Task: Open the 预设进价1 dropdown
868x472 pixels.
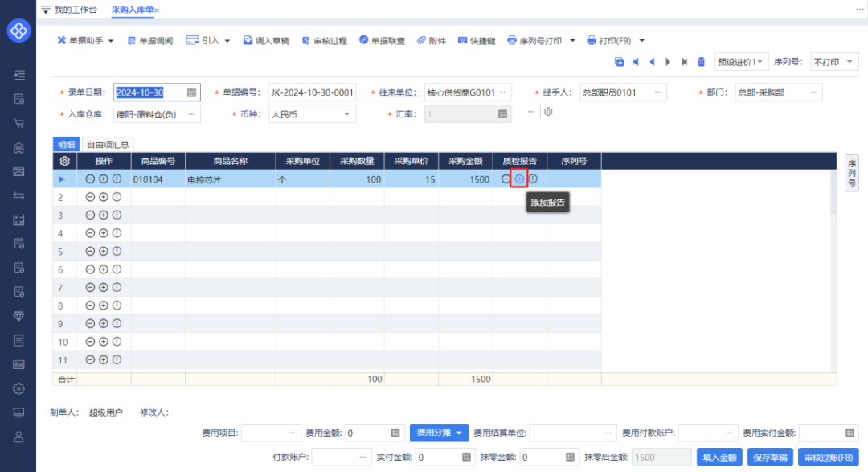Action: click(x=741, y=61)
